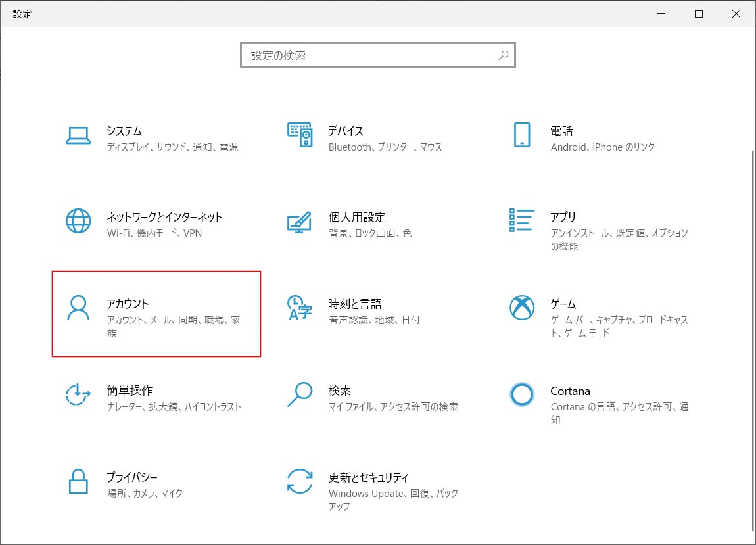Click the 更新とセキュリティ refresh arrows icon

[300, 481]
